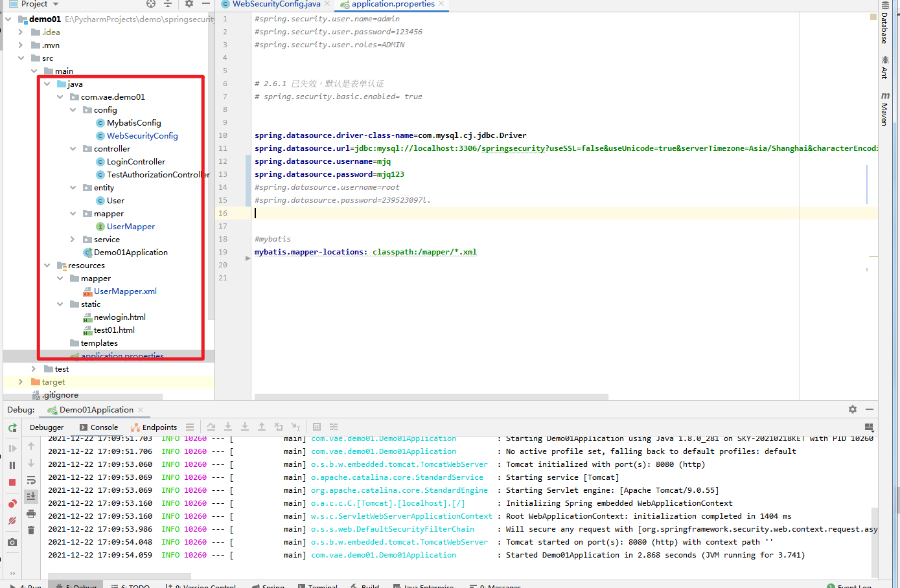Print the console output
The width and height of the screenshot is (900, 588).
pyautogui.click(x=30, y=512)
